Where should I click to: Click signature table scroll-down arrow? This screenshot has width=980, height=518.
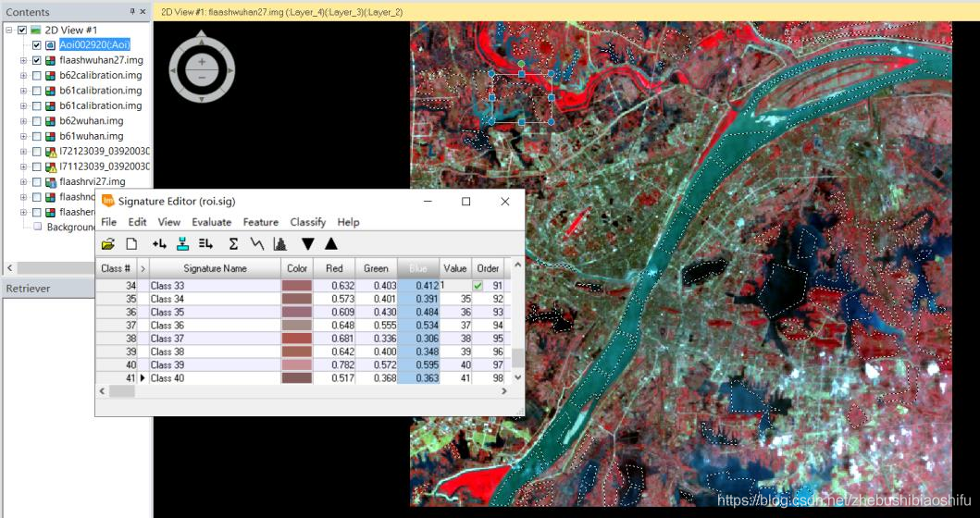517,377
